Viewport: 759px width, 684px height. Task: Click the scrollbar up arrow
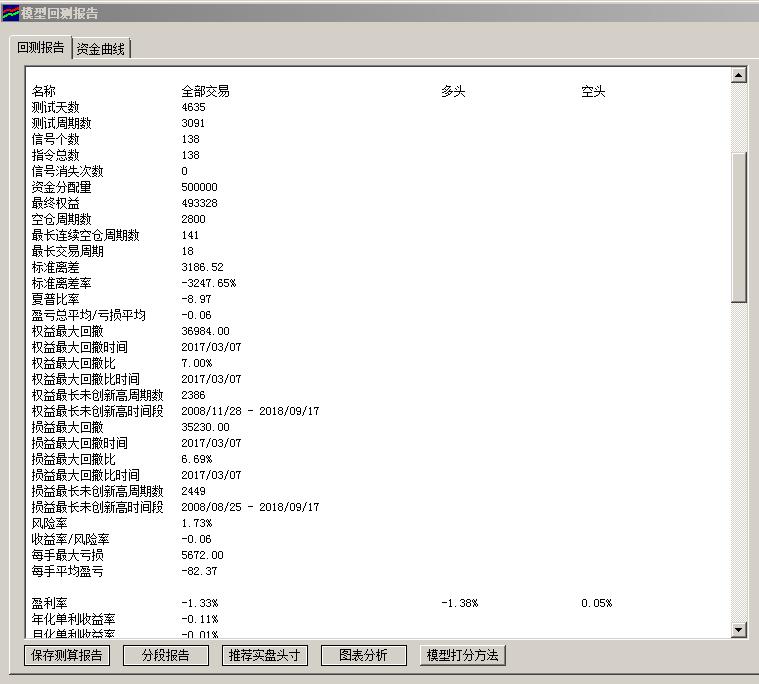(739, 75)
